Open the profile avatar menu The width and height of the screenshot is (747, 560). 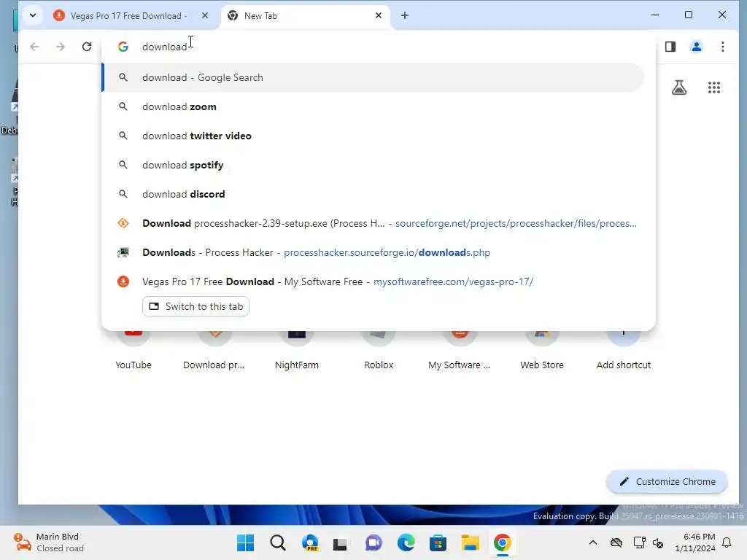(x=697, y=47)
